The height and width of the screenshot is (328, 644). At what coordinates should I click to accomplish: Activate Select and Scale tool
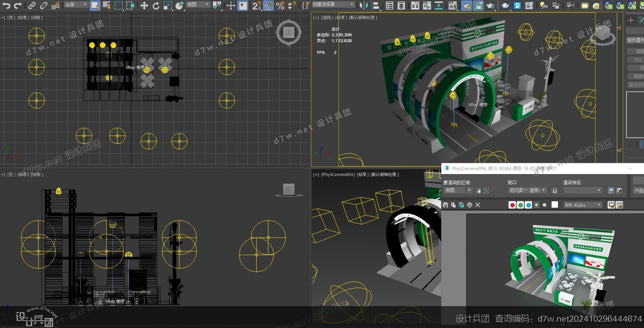168,6
